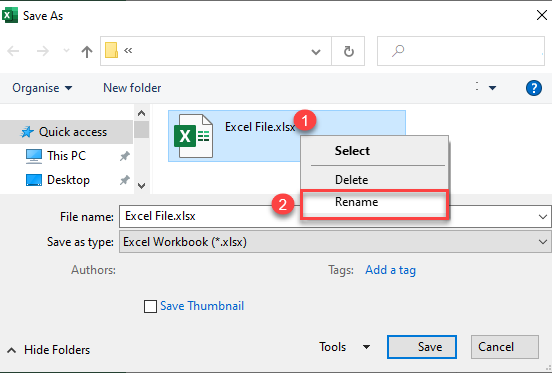This screenshot has width=552, height=373.
Task: Open the view options dropdown arrow
Action: click(492, 88)
